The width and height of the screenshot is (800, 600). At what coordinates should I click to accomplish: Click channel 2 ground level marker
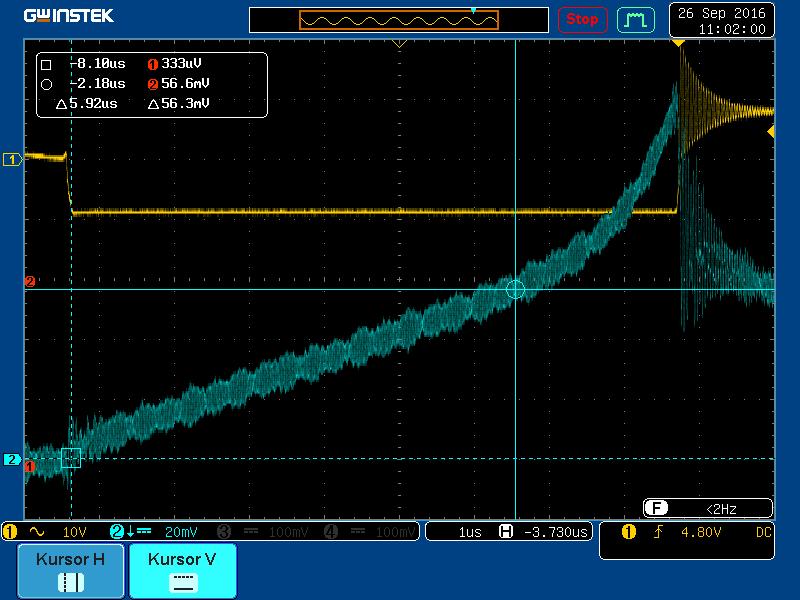pyautogui.click(x=12, y=459)
